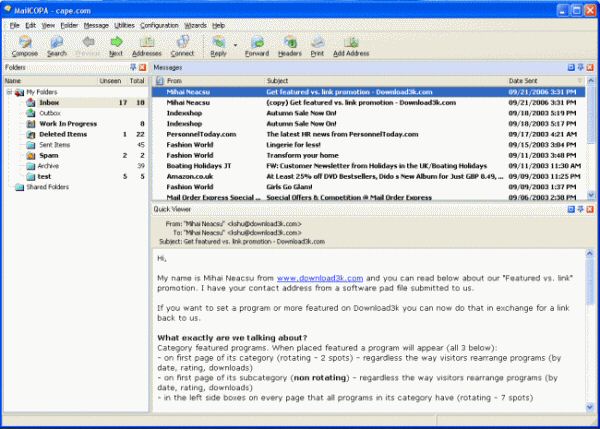The image size is (600, 429).
Task: Click scroll-down arrow of message list scrollbar
Action: coord(591,195)
